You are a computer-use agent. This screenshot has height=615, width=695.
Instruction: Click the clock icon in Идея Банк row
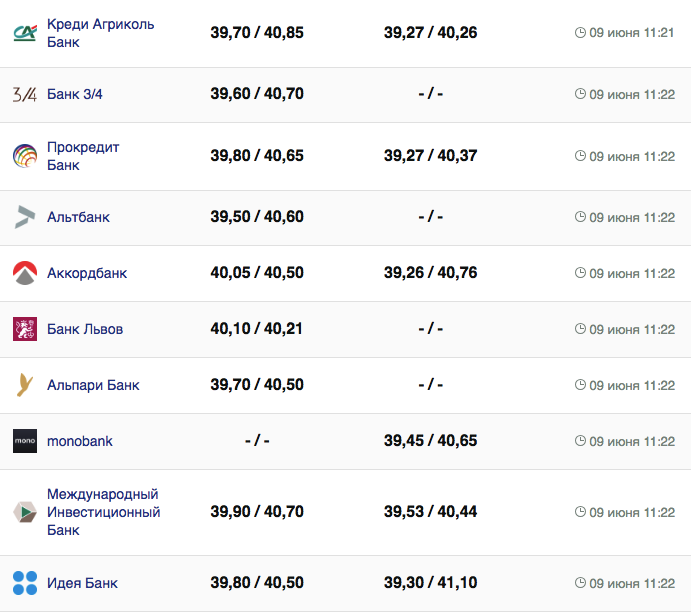tap(580, 583)
